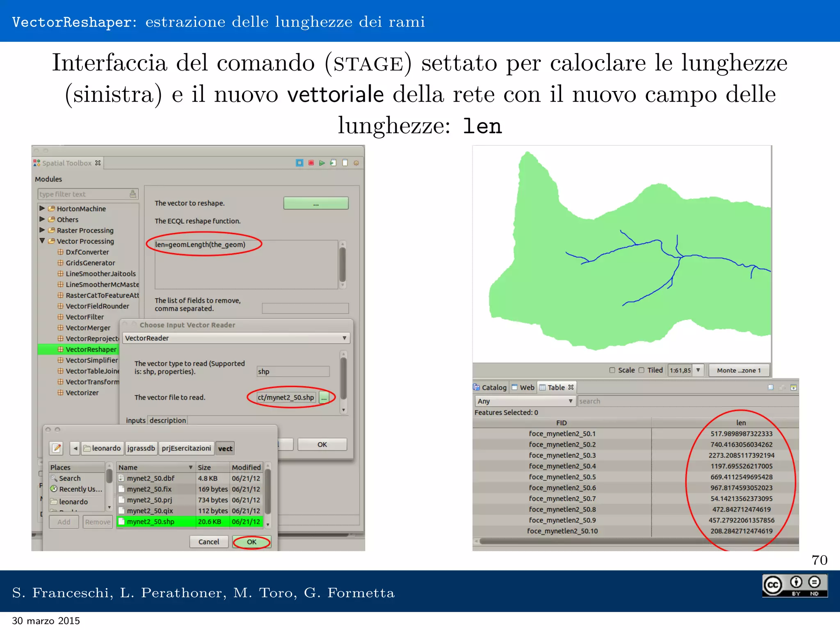840x630 pixels.
Task: Close the Table tab with its X
Action: 571,387
